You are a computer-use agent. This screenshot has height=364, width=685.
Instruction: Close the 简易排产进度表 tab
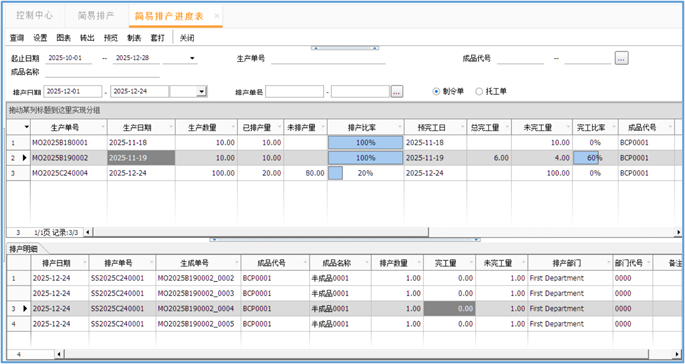217,16
